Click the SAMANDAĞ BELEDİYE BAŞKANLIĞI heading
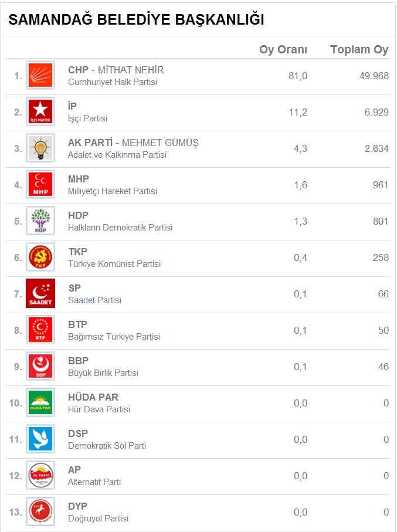The height and width of the screenshot is (532, 397). pos(136,20)
